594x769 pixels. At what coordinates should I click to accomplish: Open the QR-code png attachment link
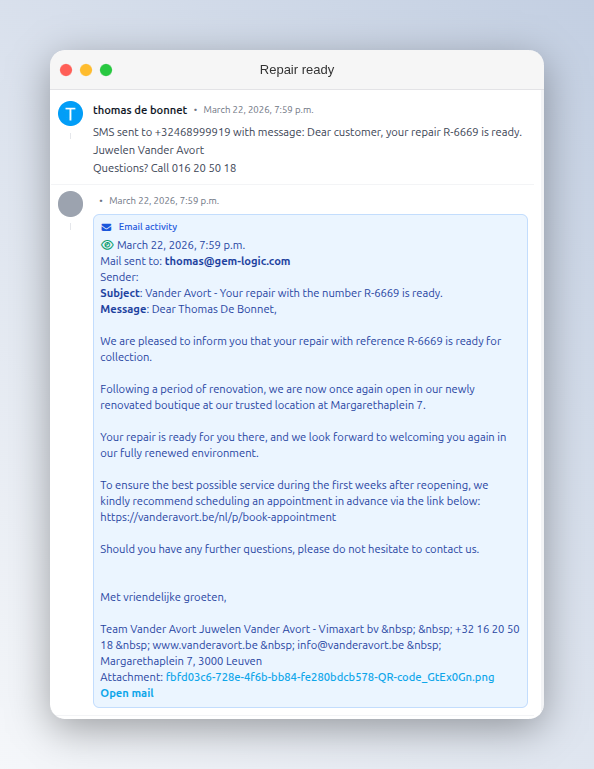pyautogui.click(x=330, y=677)
